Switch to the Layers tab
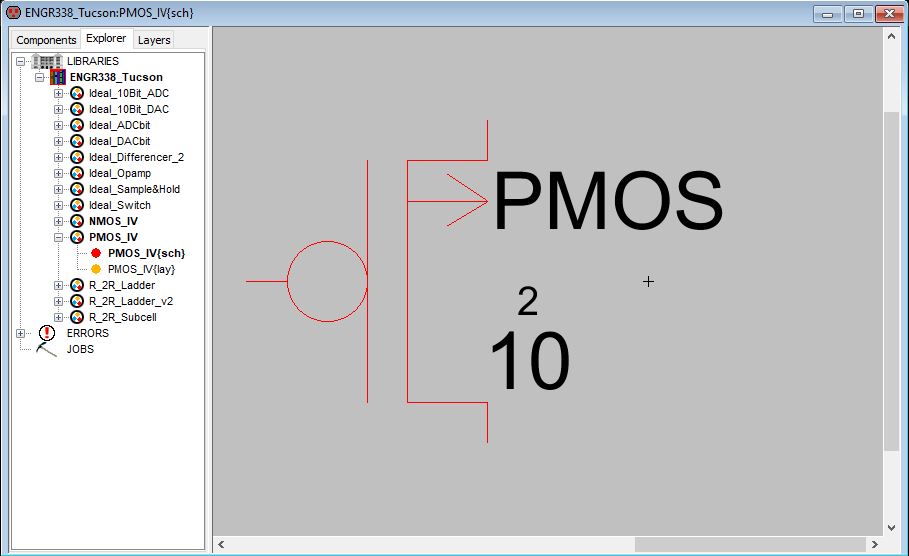This screenshot has width=909, height=556. point(154,40)
